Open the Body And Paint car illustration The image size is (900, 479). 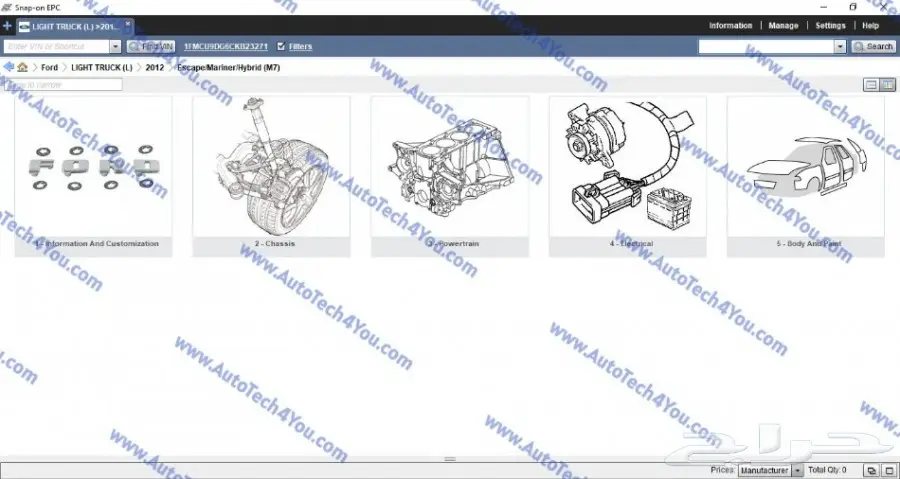(806, 167)
